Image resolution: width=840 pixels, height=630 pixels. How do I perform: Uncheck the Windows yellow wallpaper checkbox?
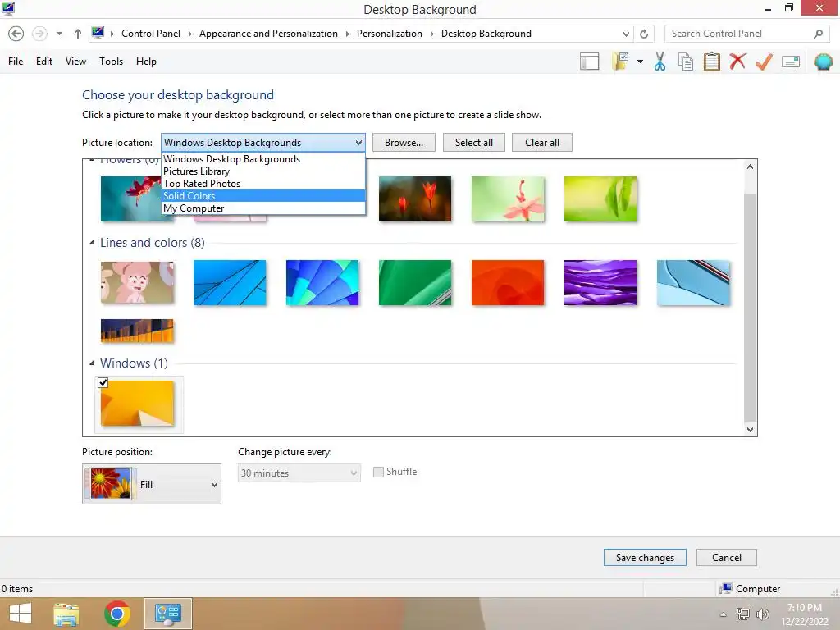tap(103, 382)
